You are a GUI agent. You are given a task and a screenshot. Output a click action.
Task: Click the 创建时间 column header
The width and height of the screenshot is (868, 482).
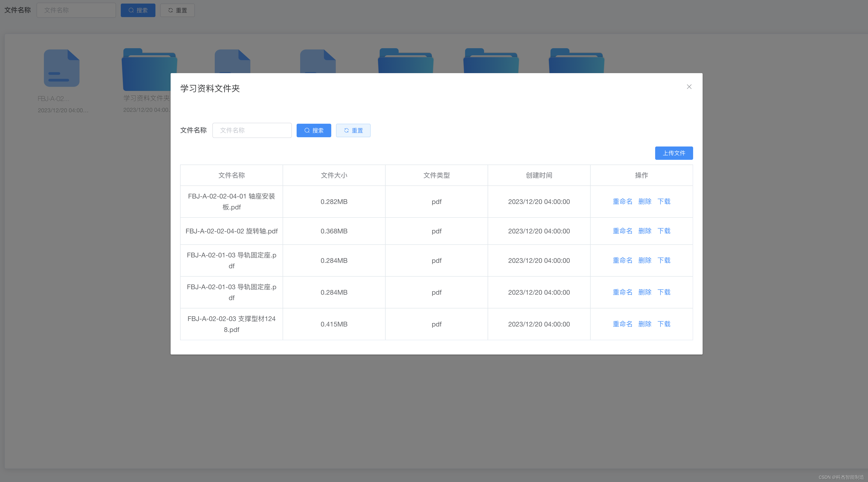tap(539, 175)
